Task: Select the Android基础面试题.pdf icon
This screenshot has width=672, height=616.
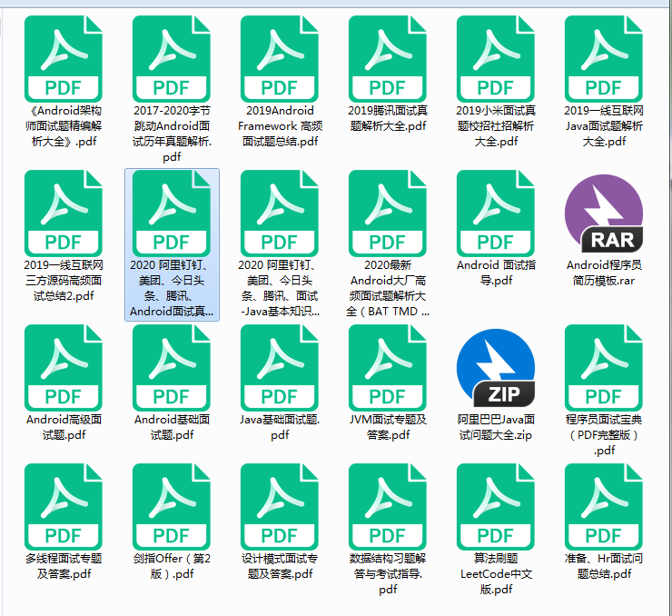Action: pos(172,367)
